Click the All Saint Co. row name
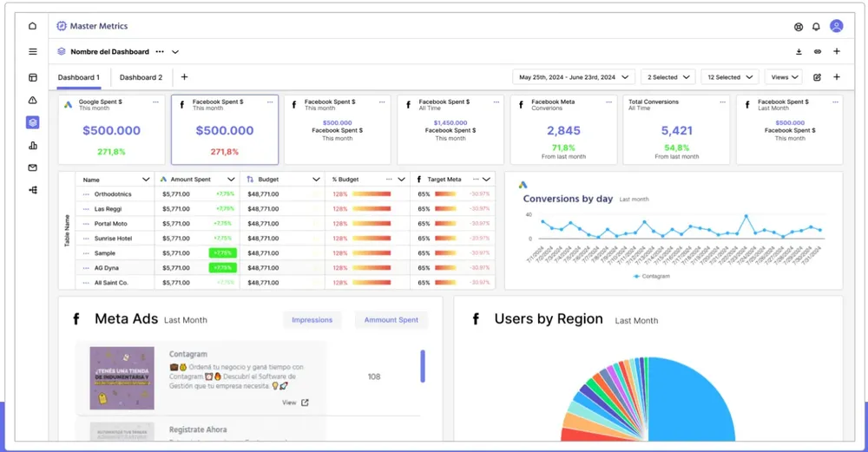Image resolution: width=868 pixels, height=452 pixels. point(111,283)
